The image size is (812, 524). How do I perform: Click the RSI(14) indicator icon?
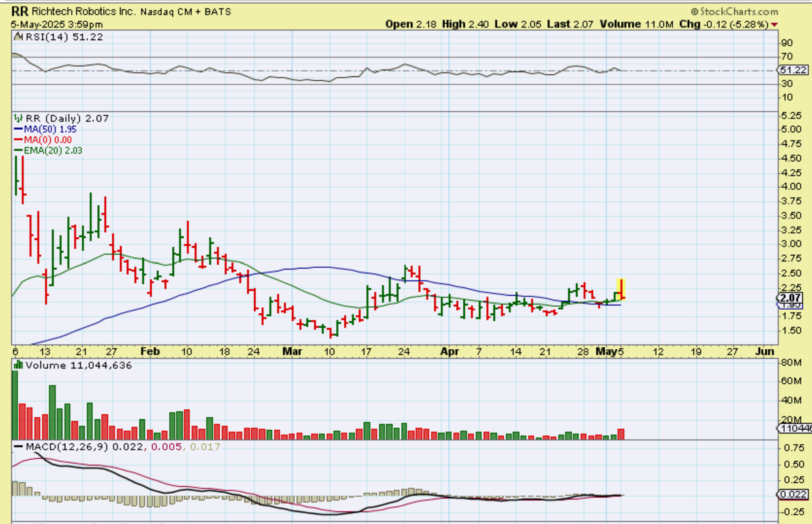[x=18, y=37]
